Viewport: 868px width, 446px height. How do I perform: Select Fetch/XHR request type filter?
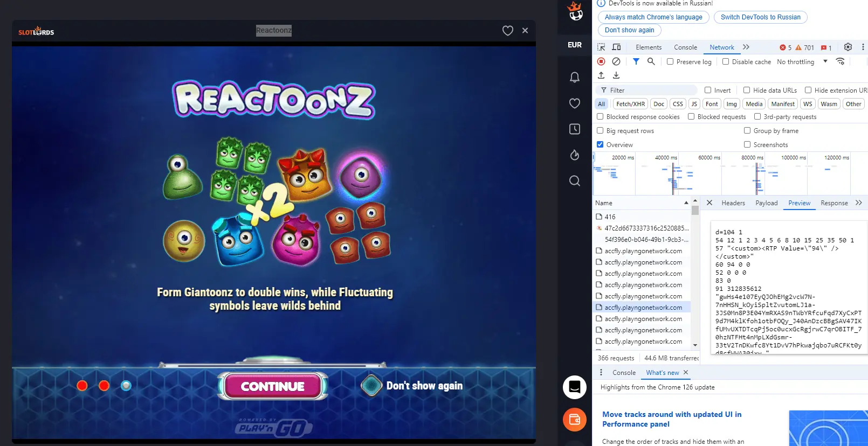(x=630, y=104)
